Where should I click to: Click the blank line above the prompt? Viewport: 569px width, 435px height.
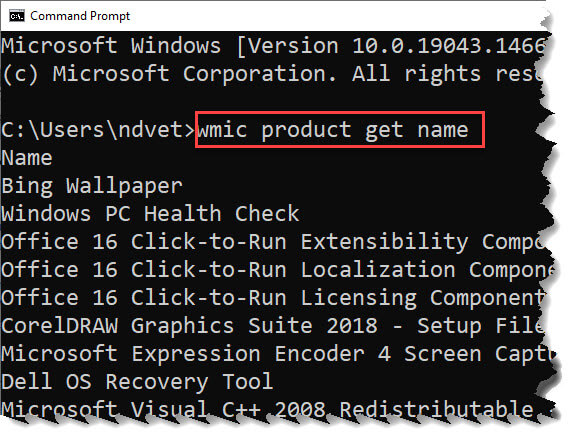tap(272, 102)
